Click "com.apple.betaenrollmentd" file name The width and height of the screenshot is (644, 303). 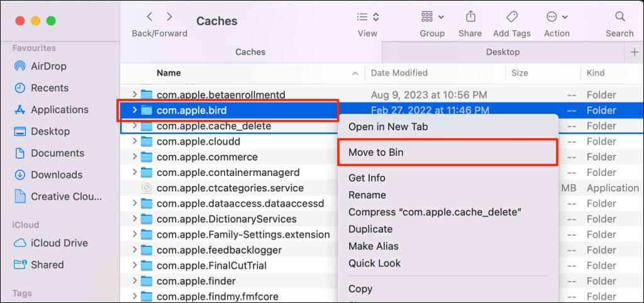coord(221,95)
